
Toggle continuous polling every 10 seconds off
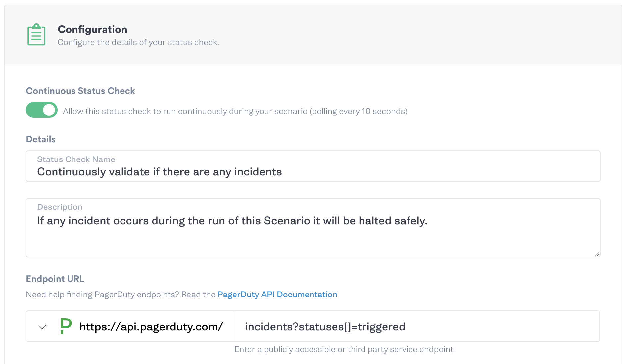pos(41,110)
